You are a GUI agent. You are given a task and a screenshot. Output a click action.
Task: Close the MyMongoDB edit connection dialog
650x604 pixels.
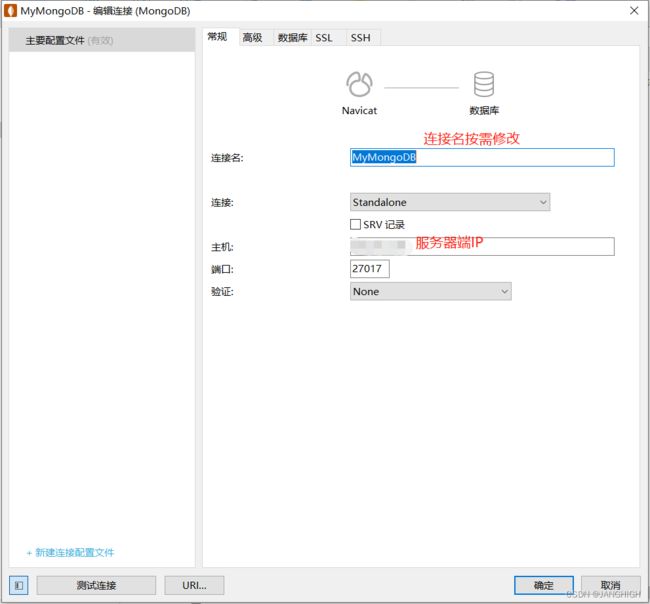(x=634, y=11)
